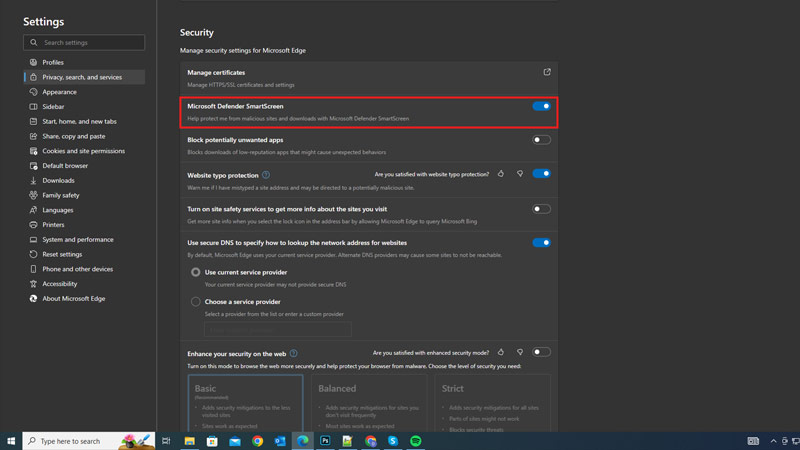Select the Default browser icon
The height and width of the screenshot is (450, 800).
pyautogui.click(x=33, y=166)
